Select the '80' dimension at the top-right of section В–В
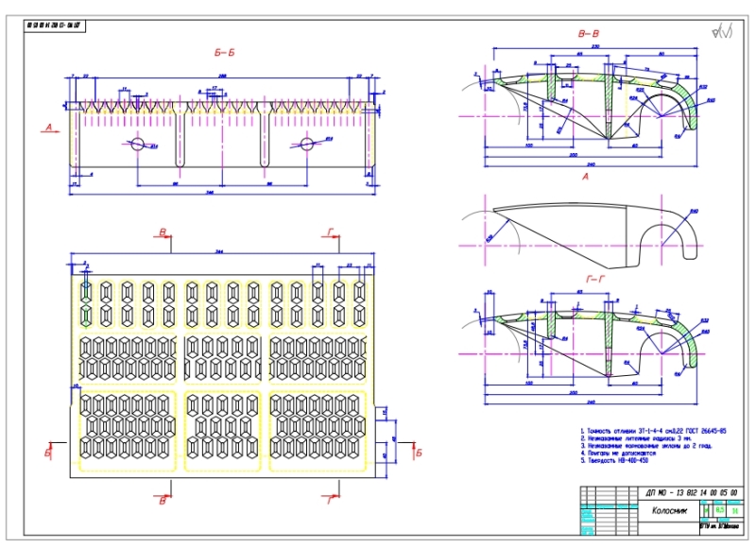Screen dimensions: 756x548 point(661,54)
